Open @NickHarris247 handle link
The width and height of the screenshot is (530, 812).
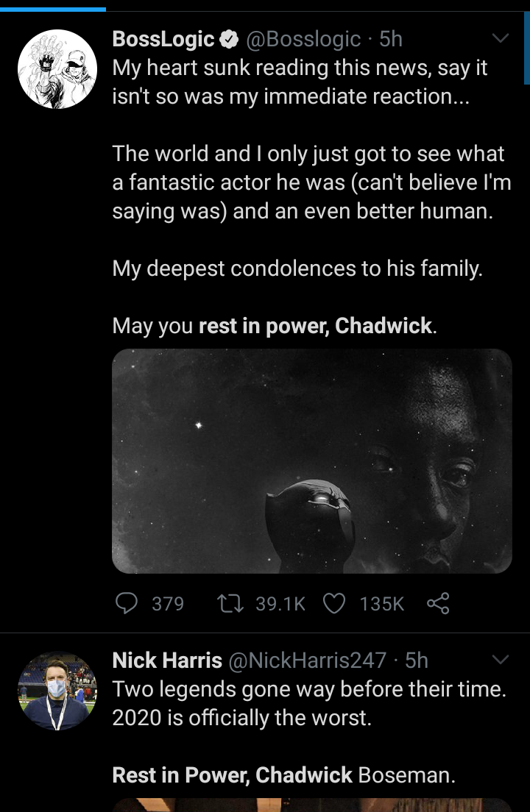tap(307, 660)
